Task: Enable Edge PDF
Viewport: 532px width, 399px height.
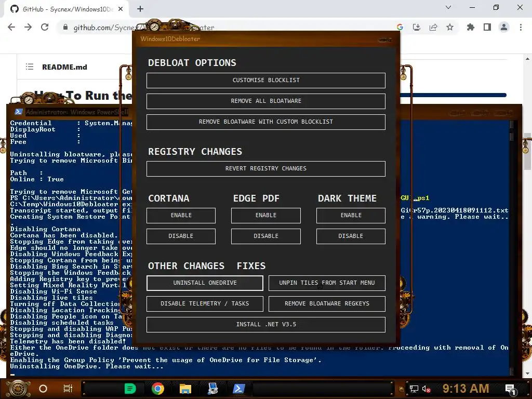Action: 265,216
